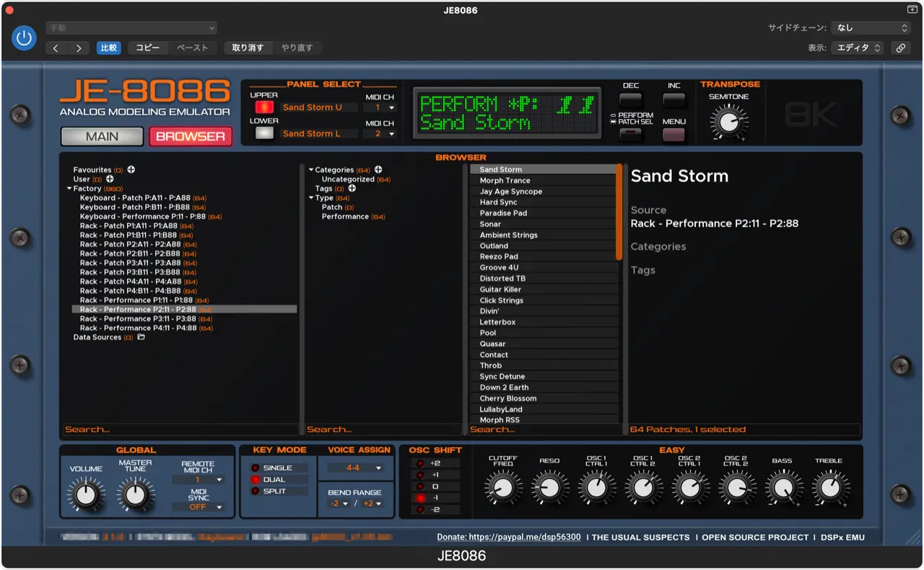Viewport: 924px width, 570px height.
Task: Click the sidechain link icon
Action: tap(900, 48)
